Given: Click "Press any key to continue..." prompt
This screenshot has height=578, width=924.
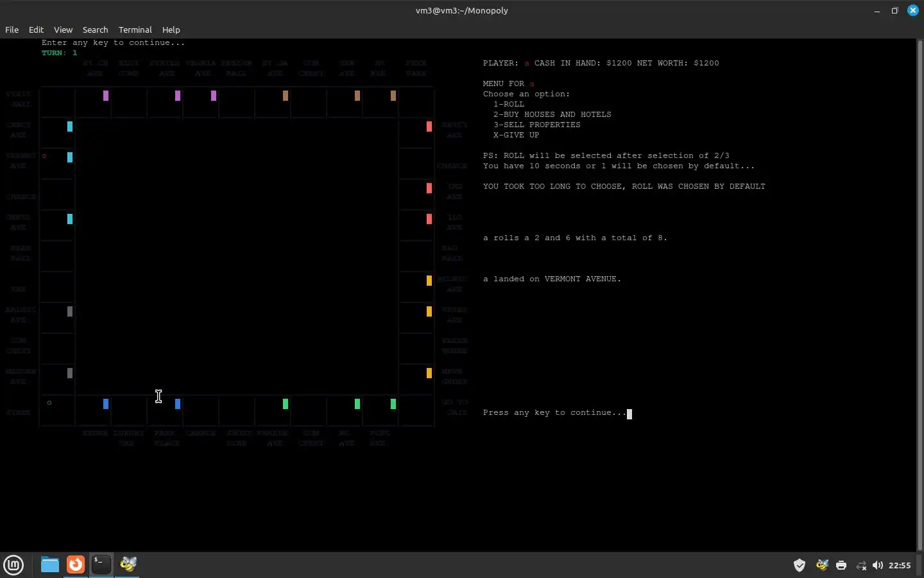Looking at the screenshot, I should [x=555, y=412].
